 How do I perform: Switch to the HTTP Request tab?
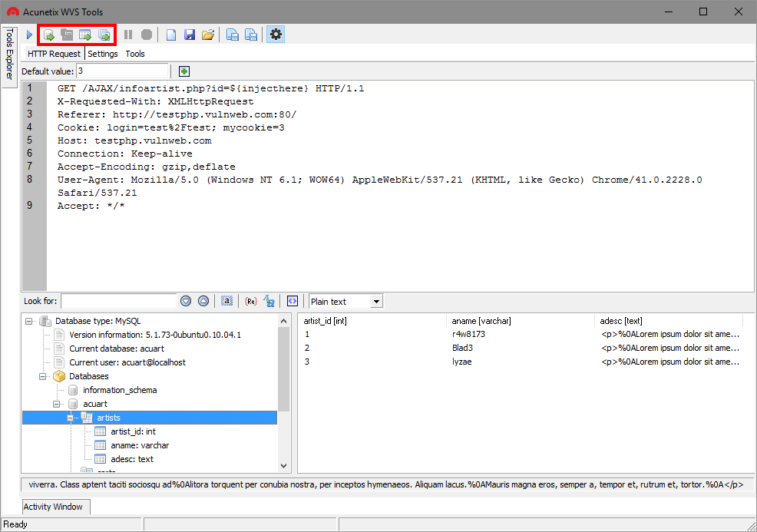pos(54,54)
